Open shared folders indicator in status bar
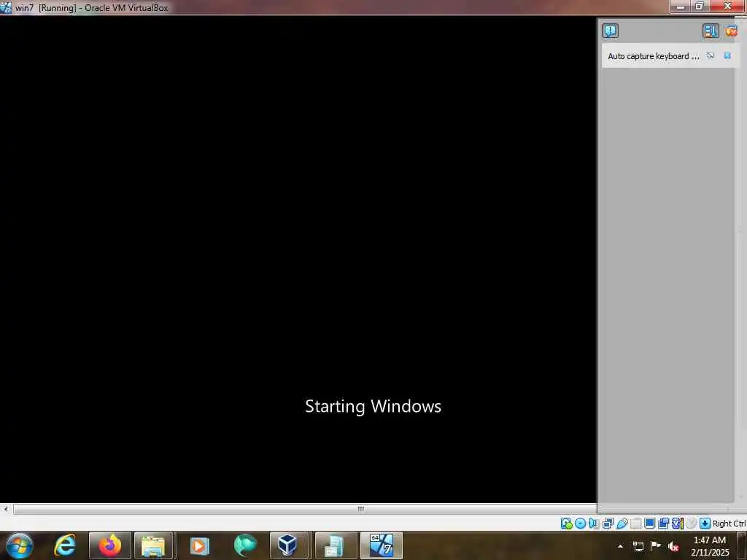 [635, 524]
